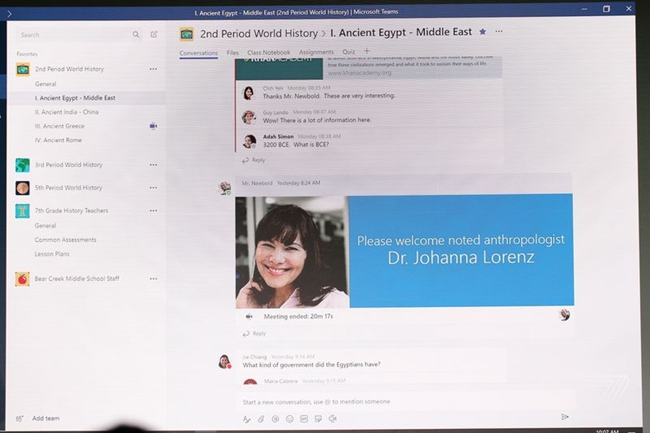
Task: Click Guy Lando's profile picture
Action: (249, 117)
